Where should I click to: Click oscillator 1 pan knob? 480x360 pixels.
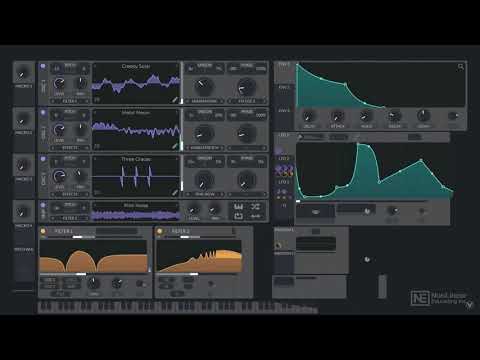[81, 83]
